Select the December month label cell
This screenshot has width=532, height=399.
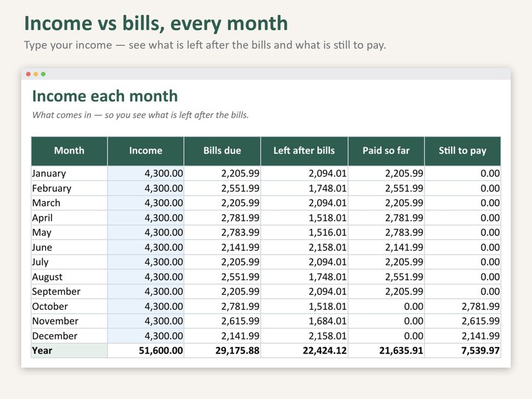[69, 336]
